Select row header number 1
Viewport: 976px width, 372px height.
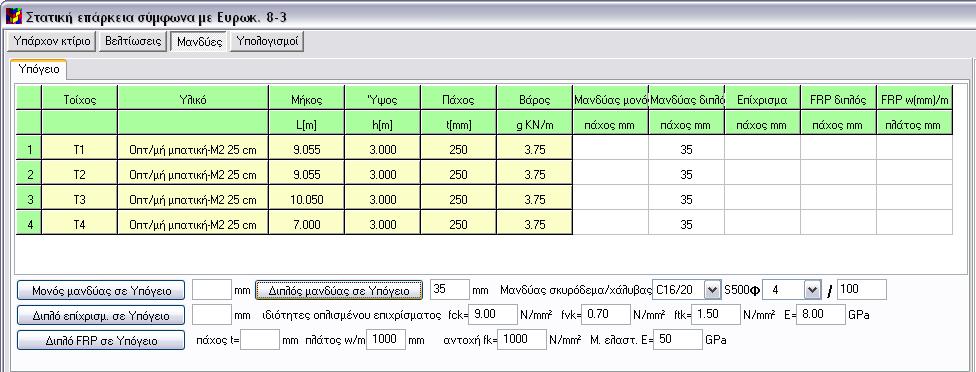[x=29, y=149]
